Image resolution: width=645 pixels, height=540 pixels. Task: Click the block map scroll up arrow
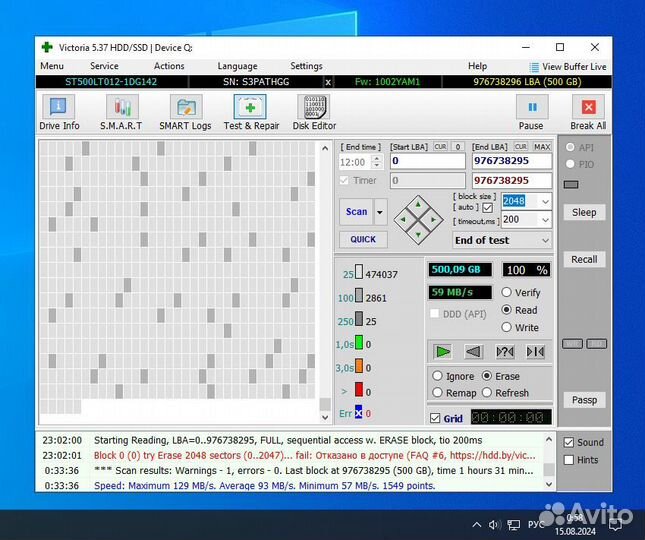pos(325,148)
